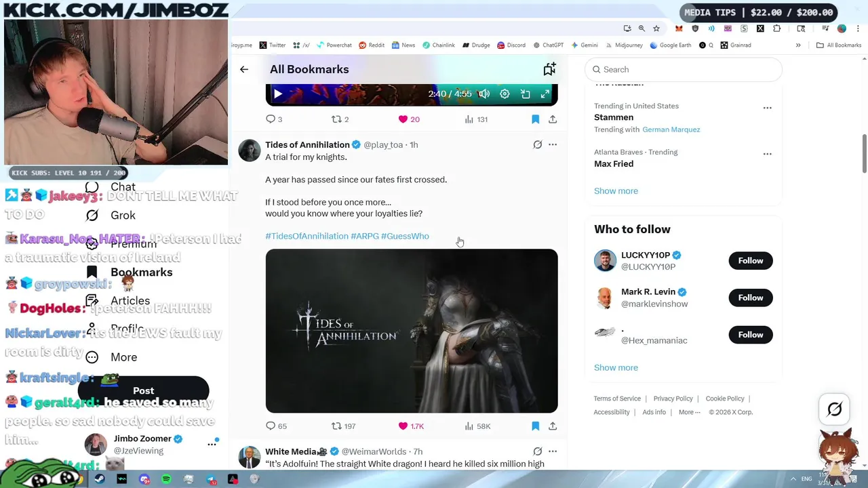The height and width of the screenshot is (488, 868).
Task: Open the floating Grok button
Action: tap(835, 409)
